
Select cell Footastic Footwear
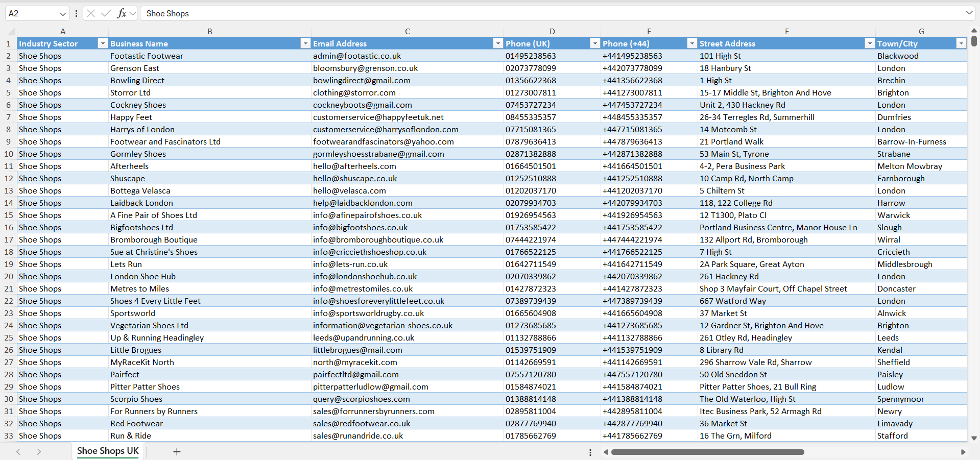(210, 56)
